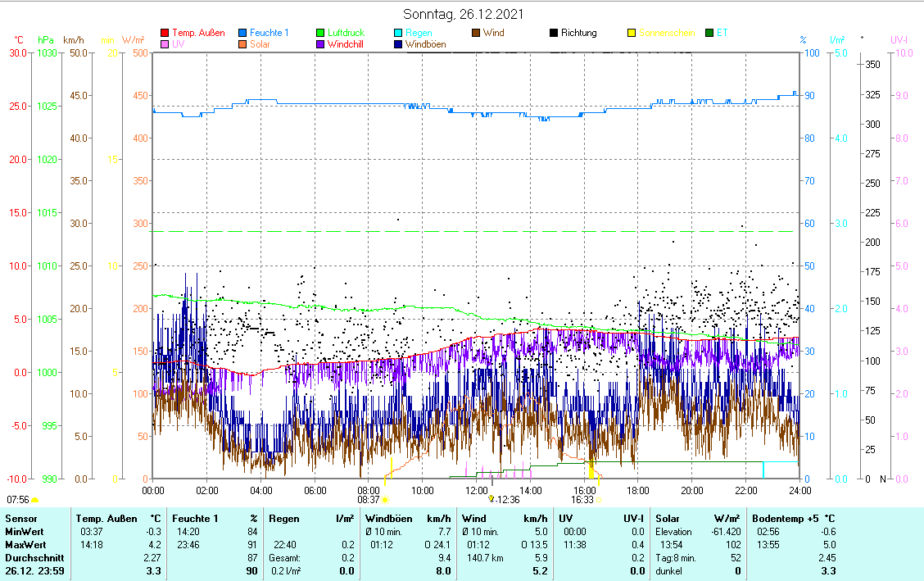Screen dimensions: 924x581
Task: Click the red Temp. Außen legend swatch
Action: 165,34
